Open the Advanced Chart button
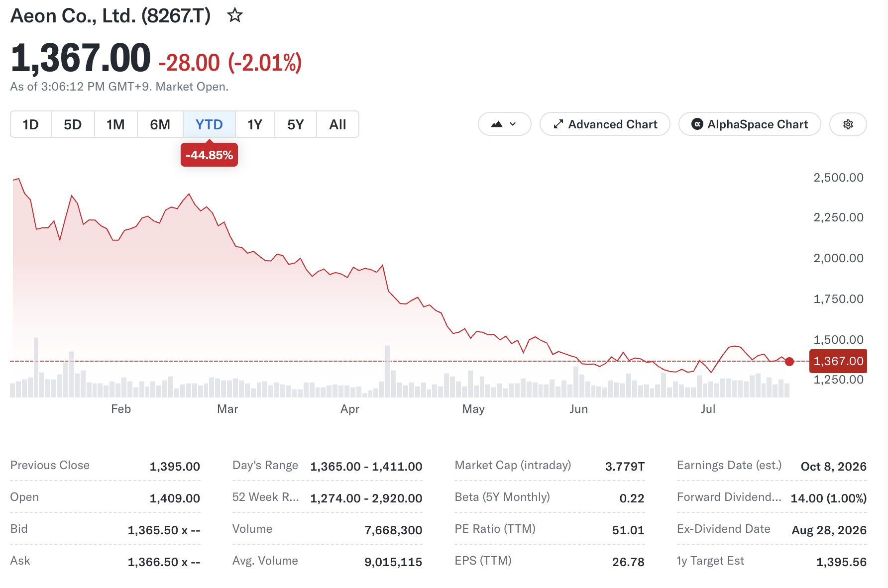888x588 pixels. pos(605,124)
